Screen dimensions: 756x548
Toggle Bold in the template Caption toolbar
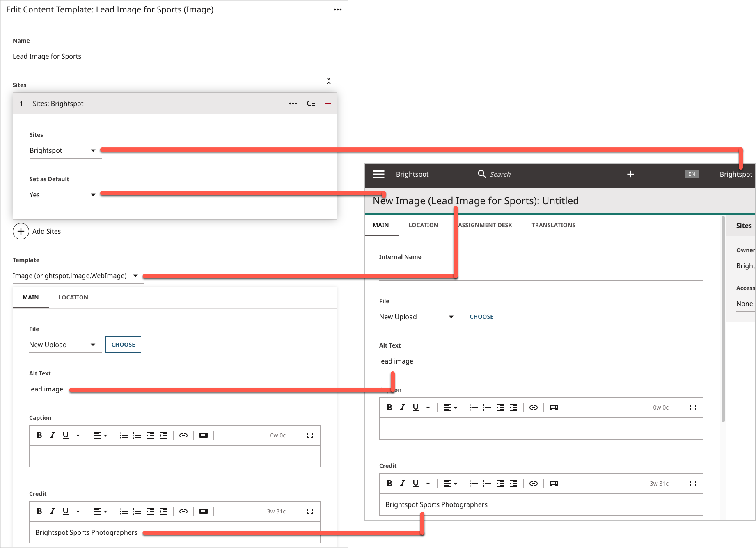click(x=39, y=435)
